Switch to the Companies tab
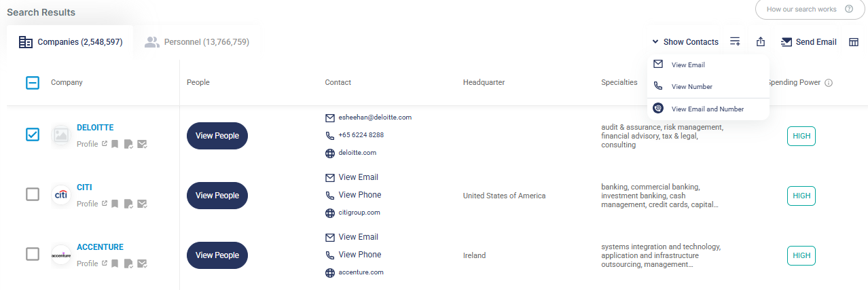The width and height of the screenshot is (868, 290). point(71,42)
